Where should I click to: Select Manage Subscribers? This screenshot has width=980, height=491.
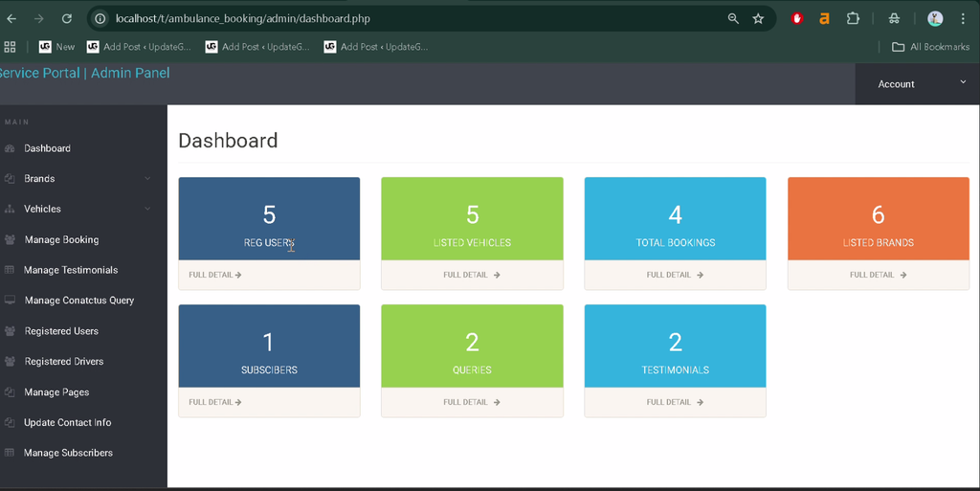pos(68,453)
